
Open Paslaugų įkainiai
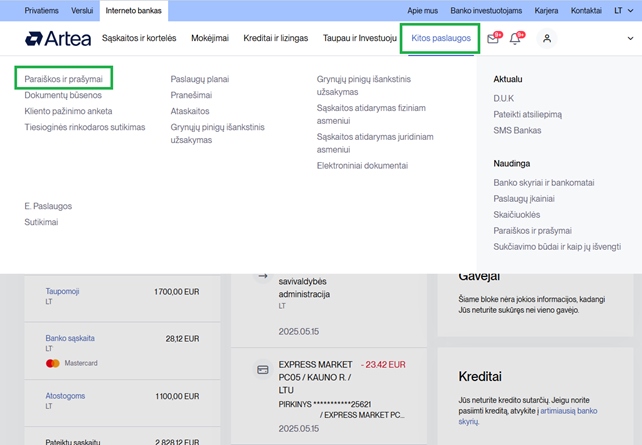(x=524, y=199)
